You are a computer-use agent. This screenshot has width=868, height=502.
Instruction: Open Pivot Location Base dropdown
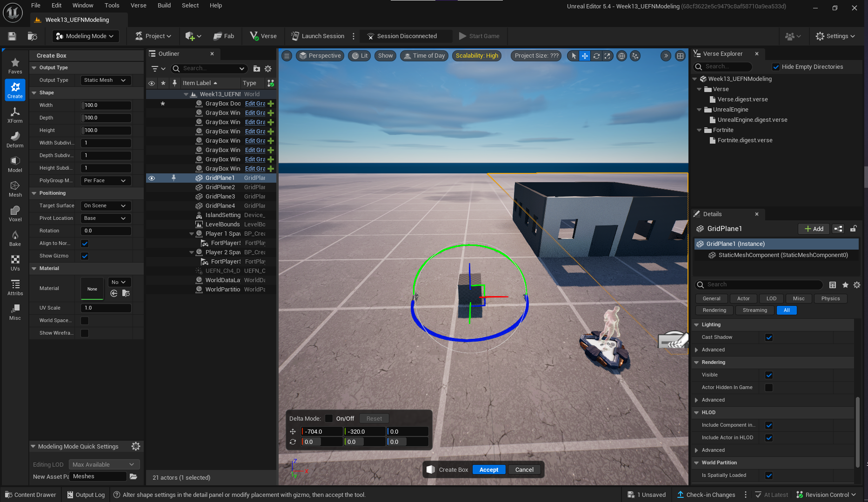coord(106,218)
